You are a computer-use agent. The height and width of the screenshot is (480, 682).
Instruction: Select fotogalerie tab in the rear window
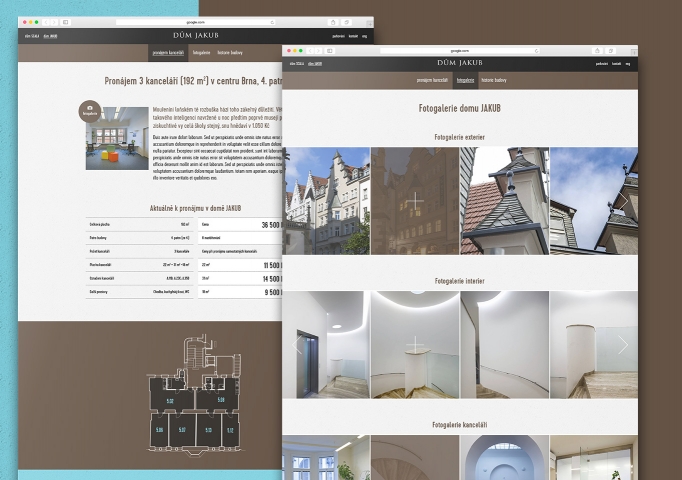point(201,53)
